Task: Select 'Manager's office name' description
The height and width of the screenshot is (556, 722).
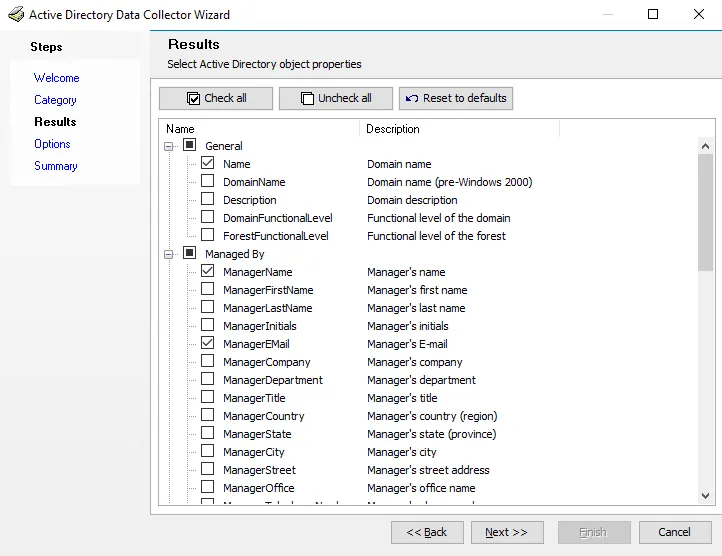Action: coord(421,488)
